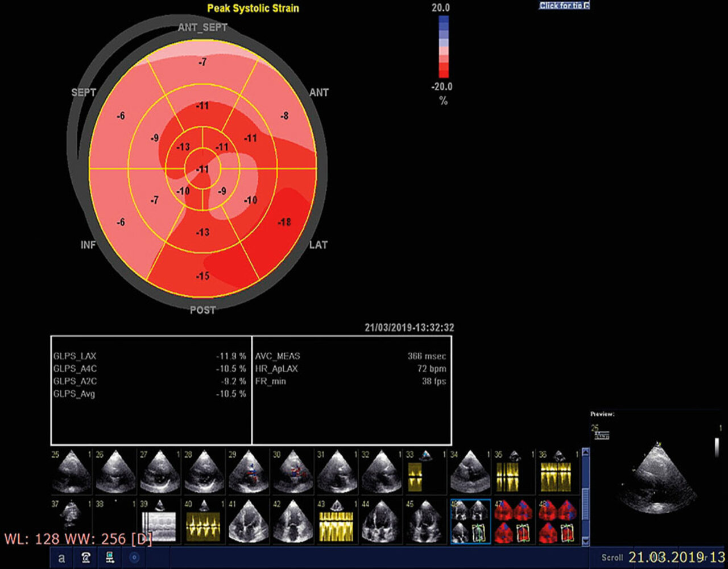Click the telephone icon in bottom bar
This screenshot has width=728, height=569.
85,558
